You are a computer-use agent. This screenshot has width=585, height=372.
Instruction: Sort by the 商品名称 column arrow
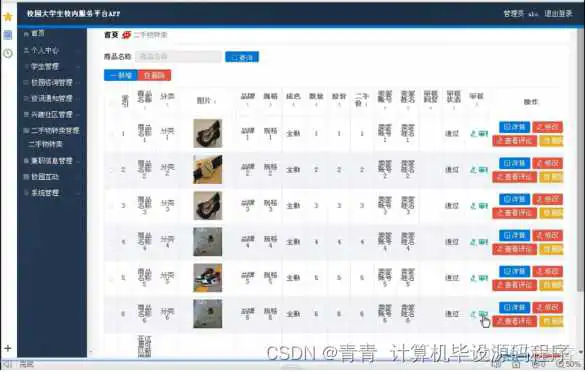(144, 109)
